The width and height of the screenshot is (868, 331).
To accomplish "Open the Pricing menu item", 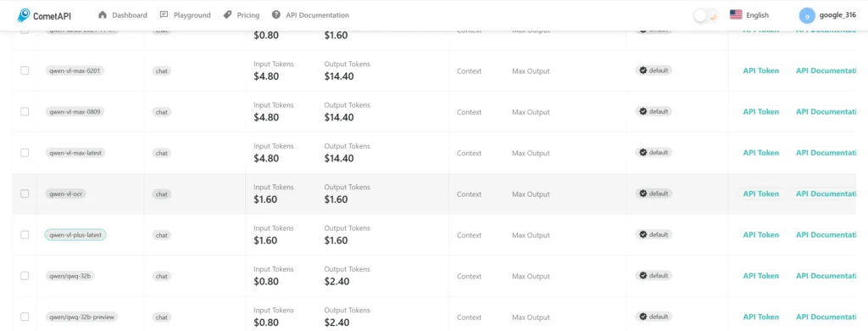I will [241, 15].
